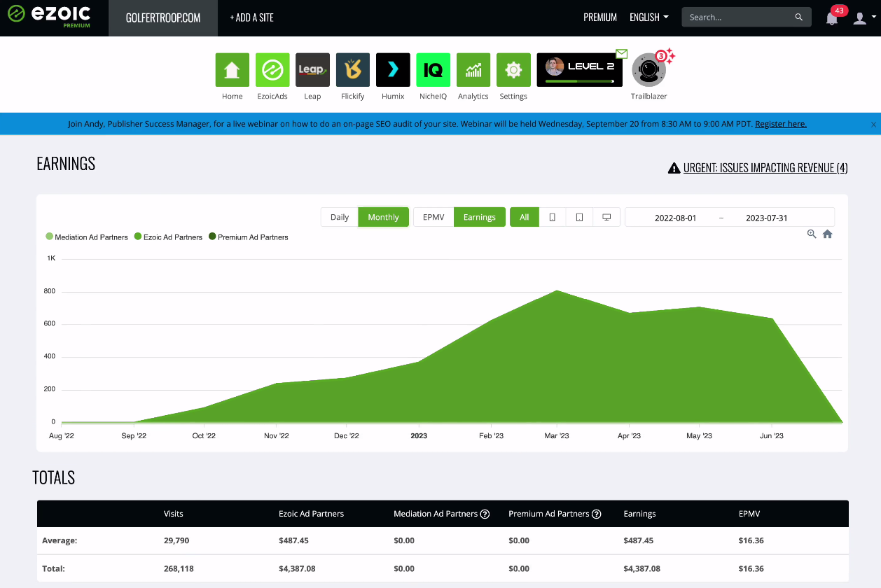Viewport: 881px width, 588px height.
Task: Filter by mobile phone device icon
Action: pos(553,217)
